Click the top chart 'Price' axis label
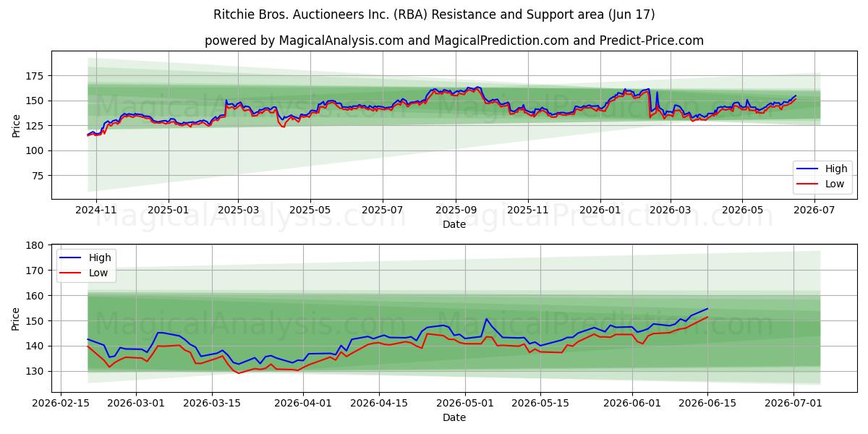 (x=17, y=125)
